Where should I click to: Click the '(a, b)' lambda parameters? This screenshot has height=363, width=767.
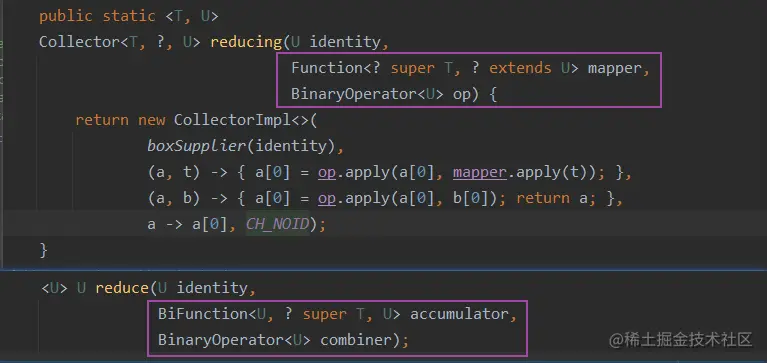[174, 199]
